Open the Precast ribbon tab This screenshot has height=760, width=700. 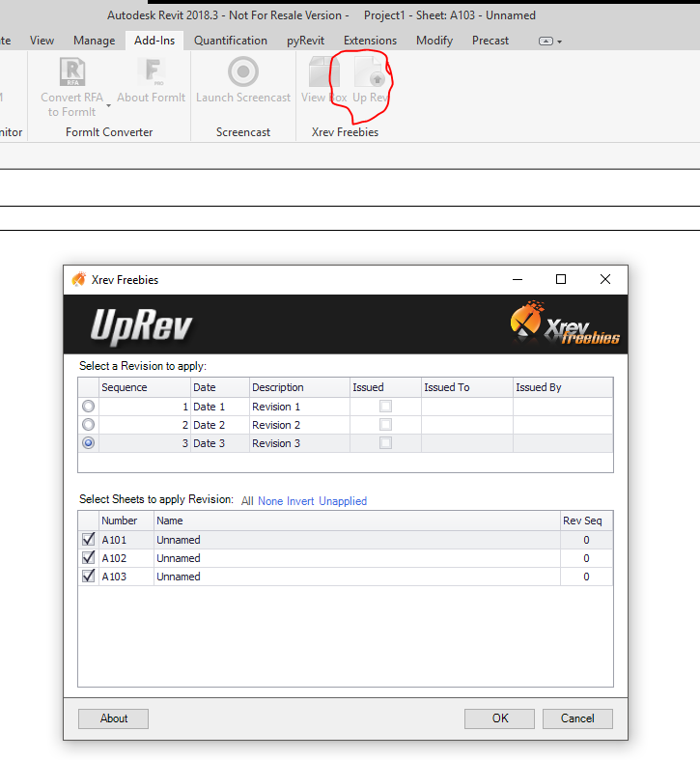coord(490,41)
